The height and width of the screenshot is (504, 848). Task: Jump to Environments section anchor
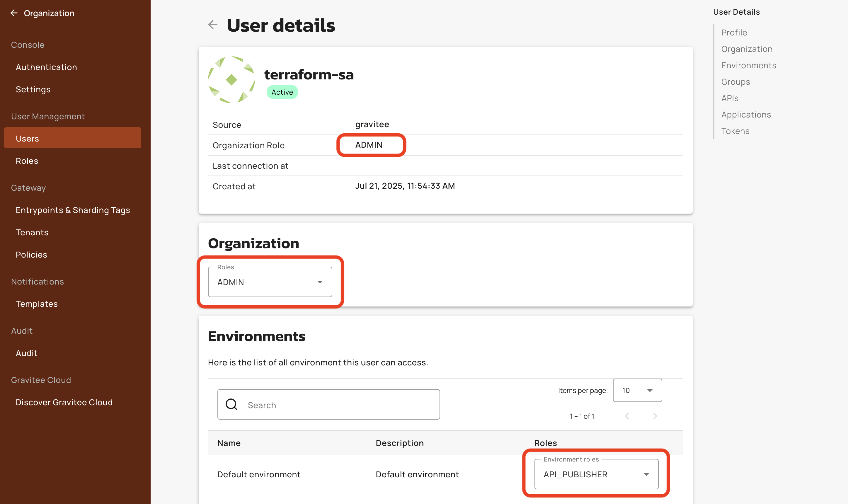pyautogui.click(x=748, y=65)
